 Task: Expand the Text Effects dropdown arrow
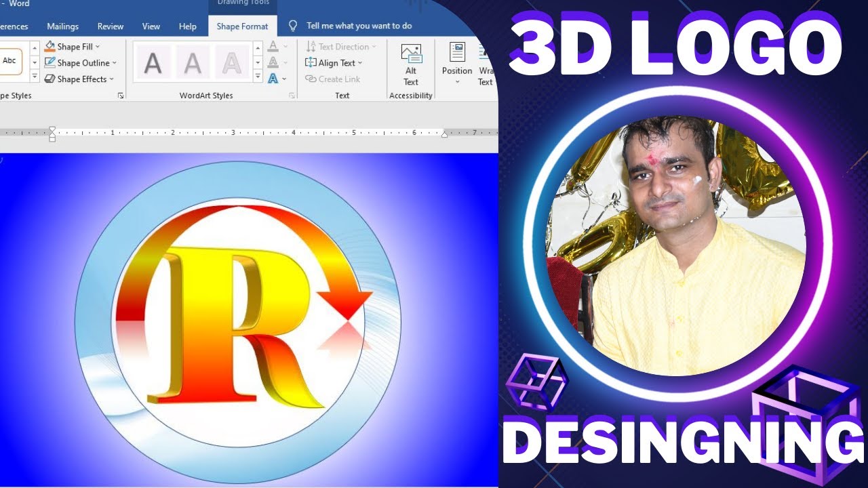pos(285,79)
